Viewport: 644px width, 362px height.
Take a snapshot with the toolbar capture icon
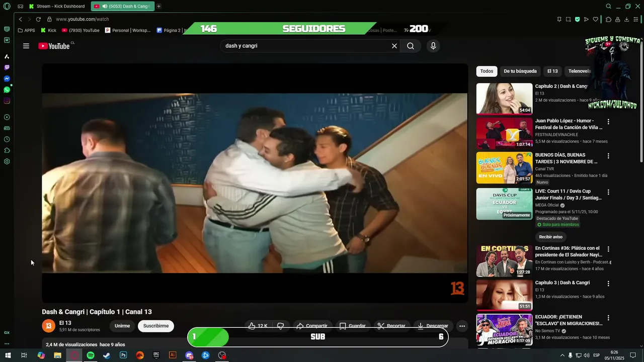pos(568,19)
